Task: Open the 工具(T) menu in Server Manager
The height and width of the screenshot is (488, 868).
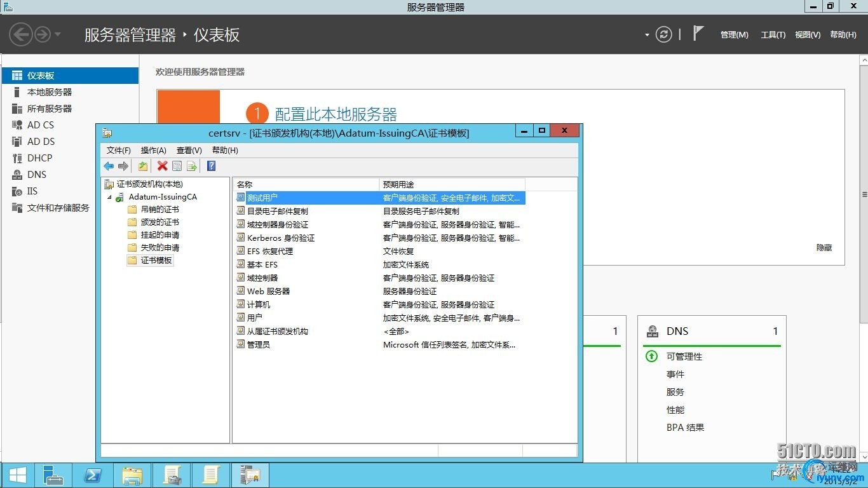Action: point(773,35)
